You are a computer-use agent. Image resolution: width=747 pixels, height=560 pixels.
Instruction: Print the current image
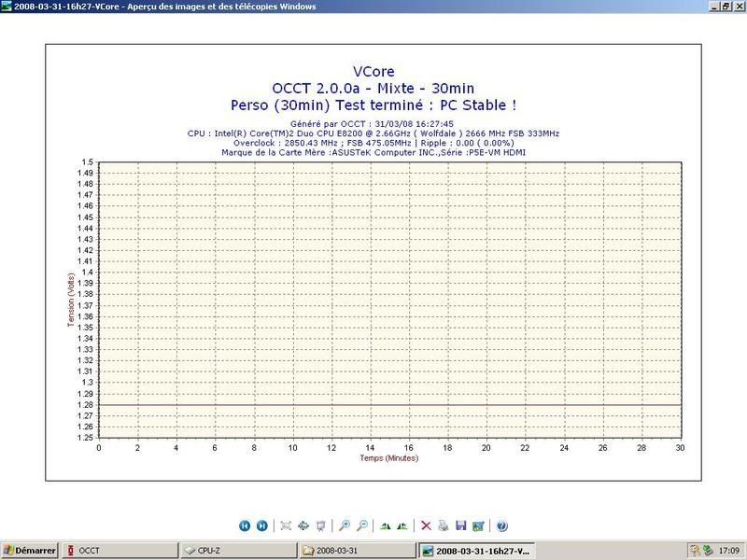pyautogui.click(x=444, y=525)
